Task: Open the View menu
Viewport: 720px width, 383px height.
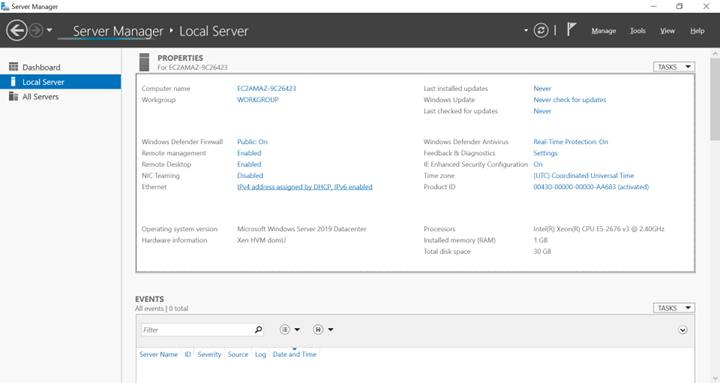Action: click(667, 31)
